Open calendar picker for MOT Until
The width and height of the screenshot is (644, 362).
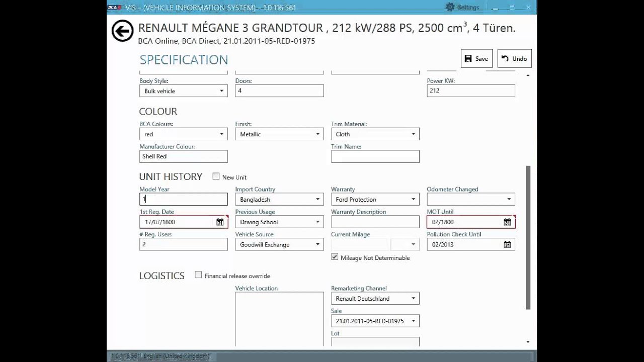[507, 222]
